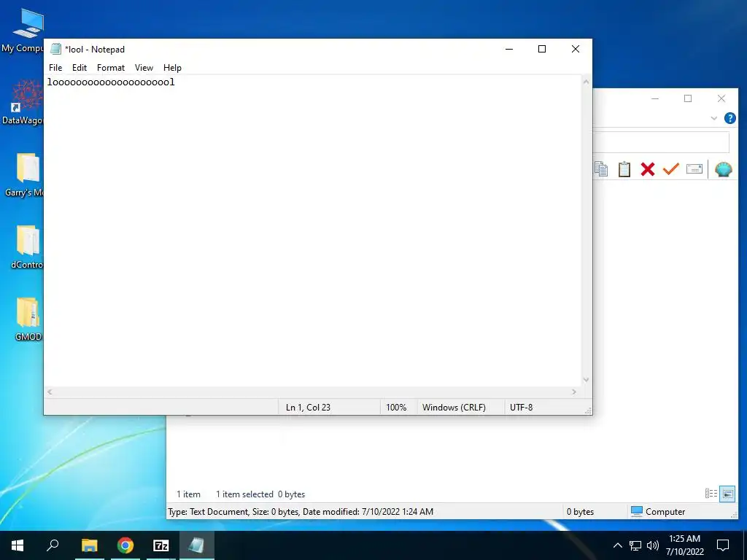Open Notepad's Help menu
This screenshot has width=747, height=560.
pyautogui.click(x=172, y=68)
